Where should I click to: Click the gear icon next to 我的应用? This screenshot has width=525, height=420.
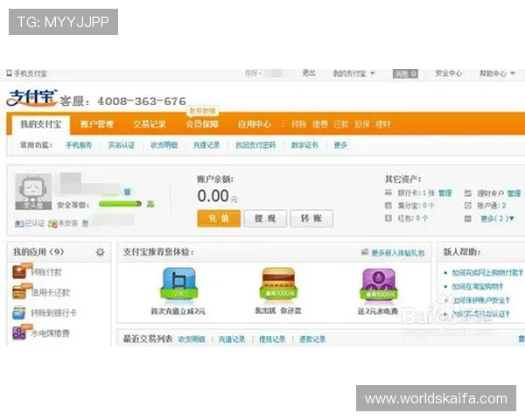point(100,252)
